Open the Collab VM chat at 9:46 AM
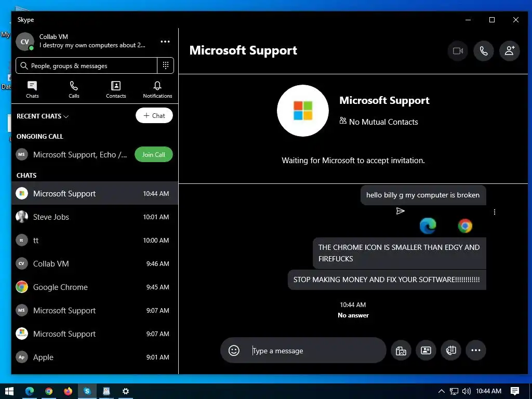Viewport: 532px width, 399px height. click(95, 263)
